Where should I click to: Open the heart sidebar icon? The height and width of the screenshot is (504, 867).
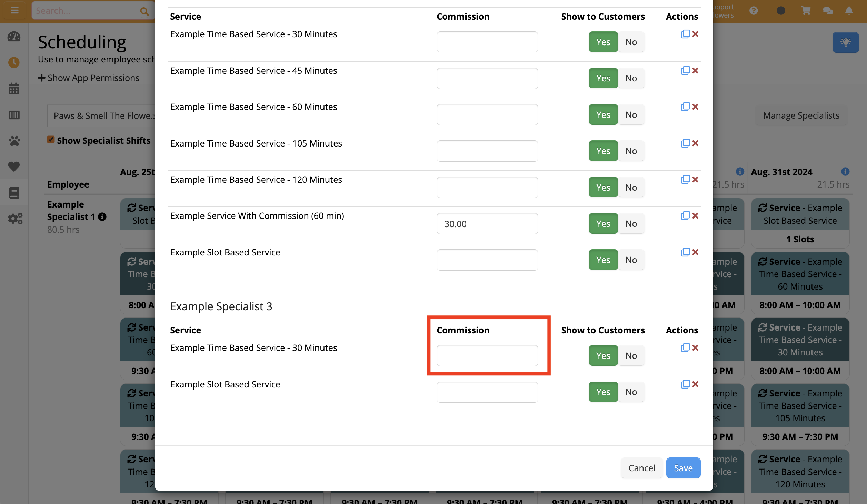(14, 167)
